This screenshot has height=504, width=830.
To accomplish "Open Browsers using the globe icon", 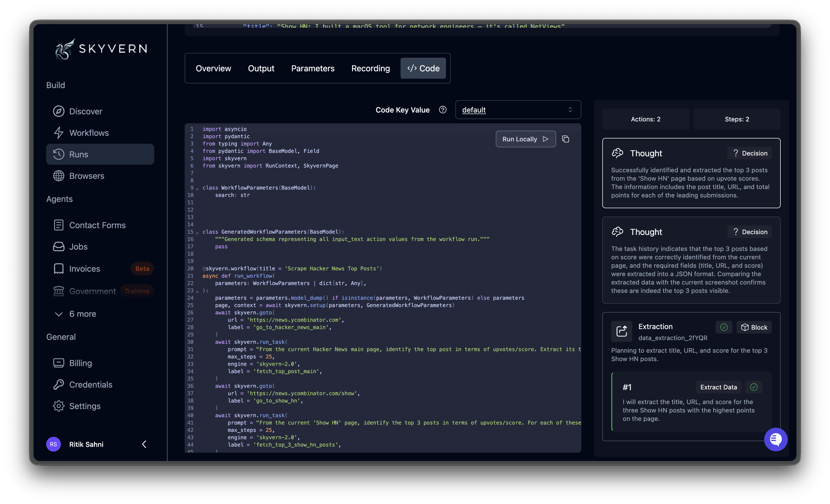I will [x=59, y=175].
